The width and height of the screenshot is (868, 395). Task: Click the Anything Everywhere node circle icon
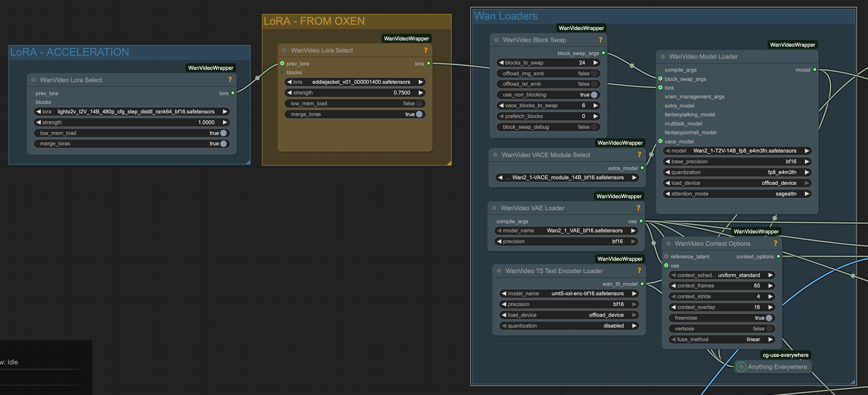pos(741,367)
